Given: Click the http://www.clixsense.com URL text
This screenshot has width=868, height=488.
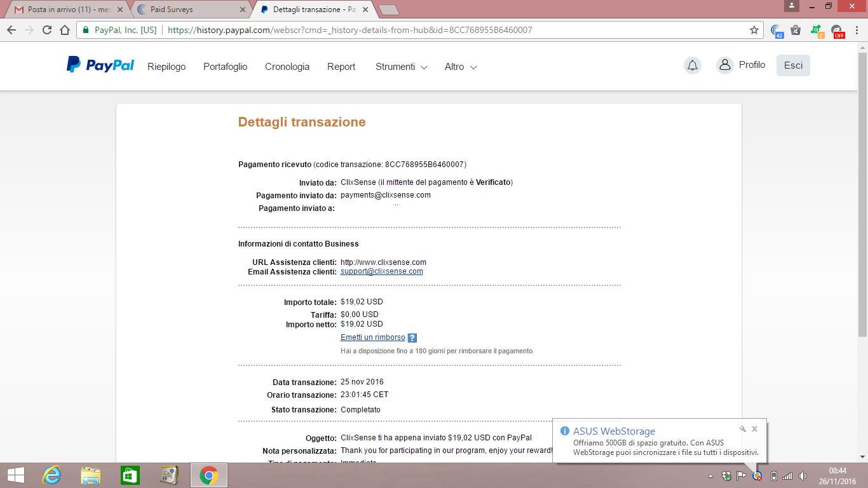Looking at the screenshot, I should tap(383, 262).
